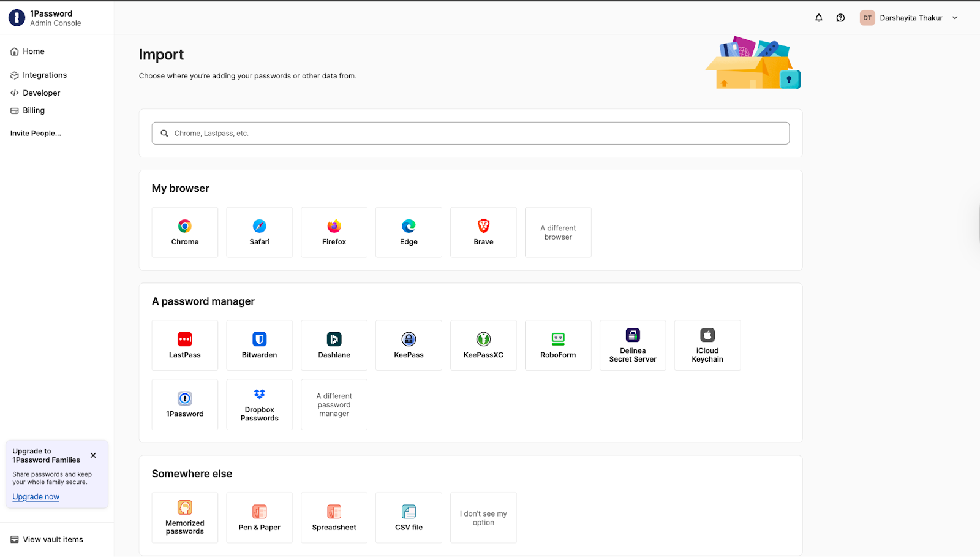Select Dropbox Passwords import option
Viewport: 980px width, 557px height.
(260, 404)
